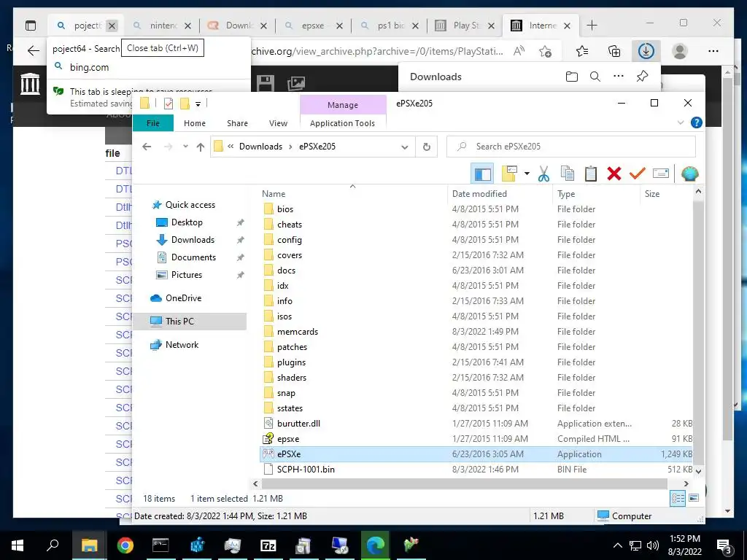The width and height of the screenshot is (747, 560).
Task: Go up one folder level
Action: (x=201, y=147)
